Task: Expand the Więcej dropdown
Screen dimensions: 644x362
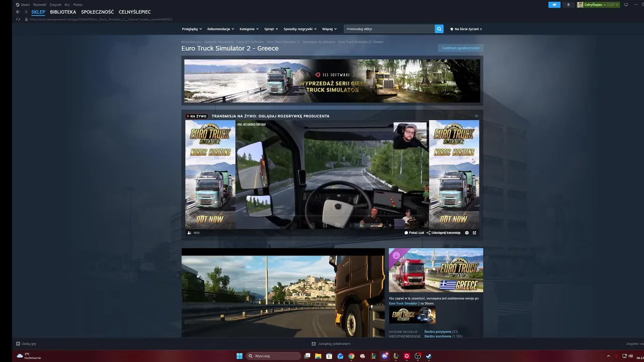Action: (329, 29)
